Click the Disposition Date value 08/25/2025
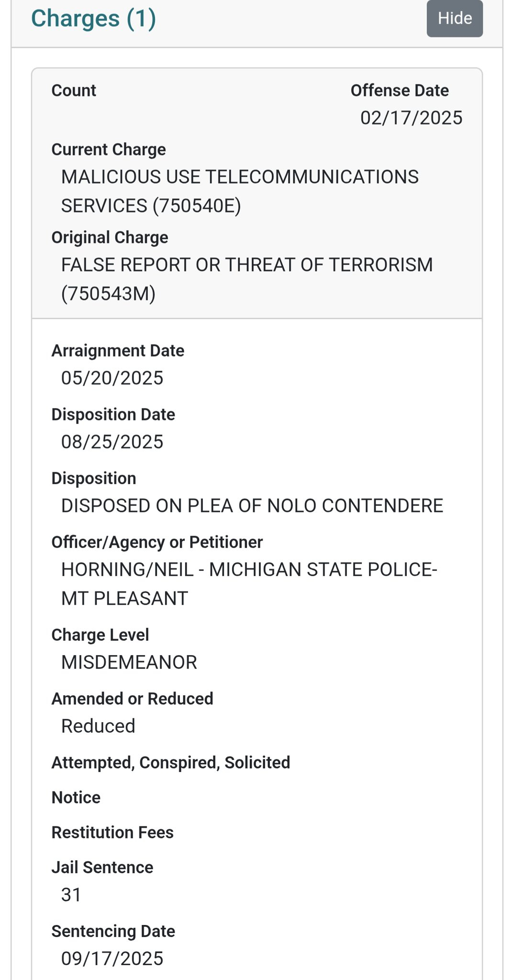Screen dimensions: 514x980 [x=112, y=442]
